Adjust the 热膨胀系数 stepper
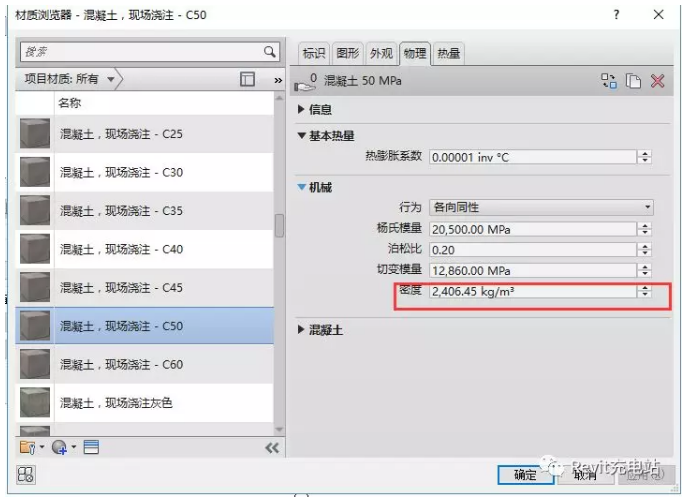The height and width of the screenshot is (498, 684). click(644, 157)
